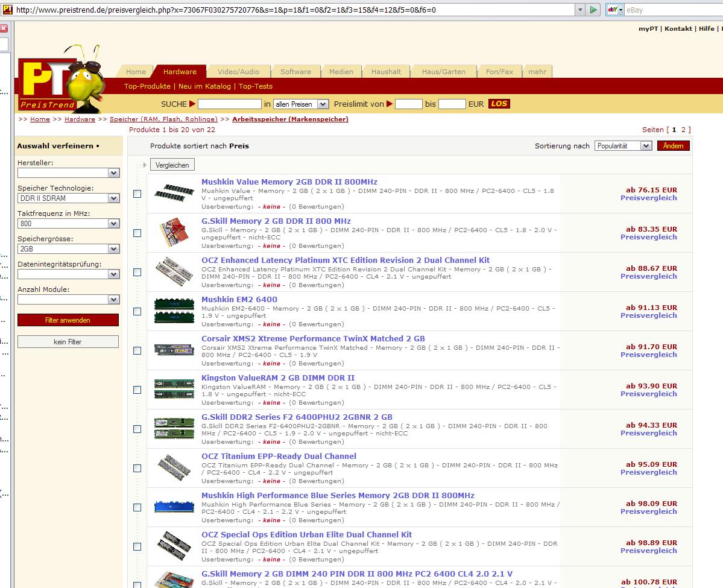
Task: Open the Kingston ValueRAM product image
Action: (x=174, y=389)
